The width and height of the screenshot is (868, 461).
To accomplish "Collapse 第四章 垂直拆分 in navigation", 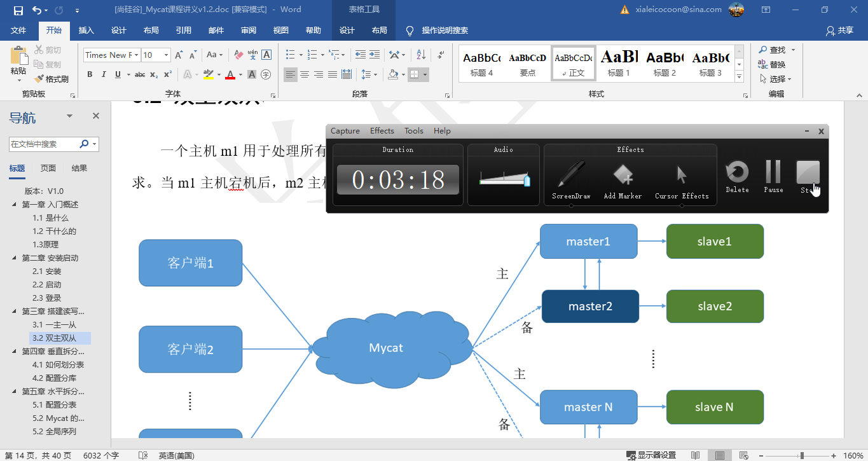I will click(15, 352).
